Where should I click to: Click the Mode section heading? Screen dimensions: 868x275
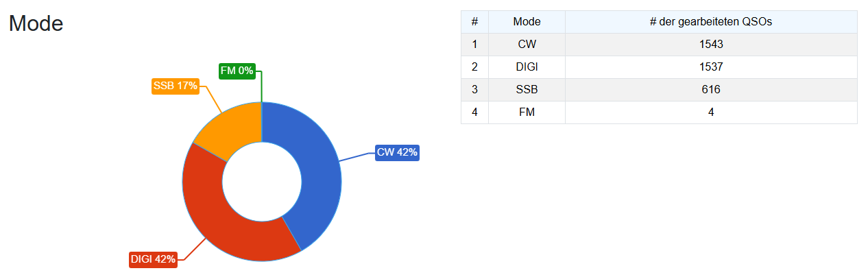coord(36,24)
